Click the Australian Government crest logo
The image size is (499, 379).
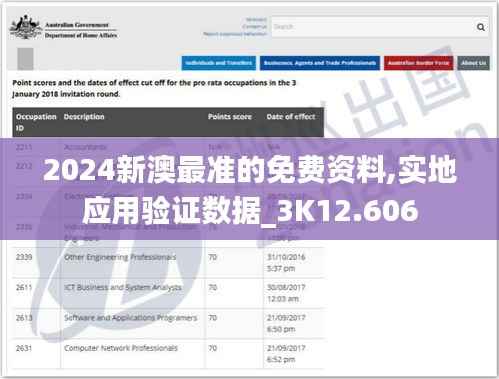(x=26, y=27)
